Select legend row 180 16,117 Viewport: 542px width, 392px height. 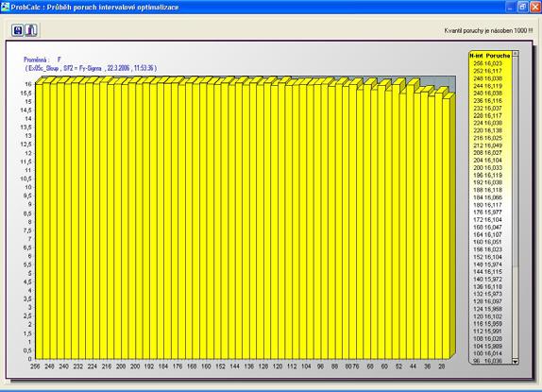[488, 205]
